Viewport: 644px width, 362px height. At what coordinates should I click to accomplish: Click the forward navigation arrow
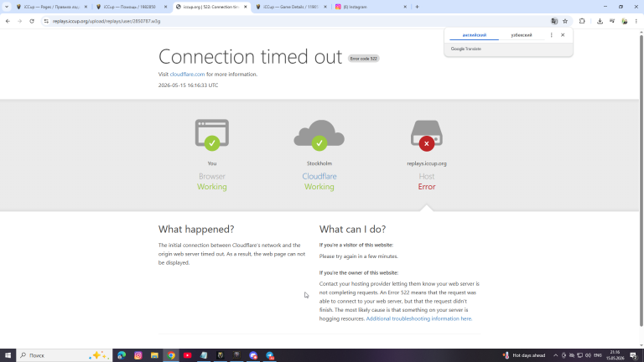coord(20,21)
